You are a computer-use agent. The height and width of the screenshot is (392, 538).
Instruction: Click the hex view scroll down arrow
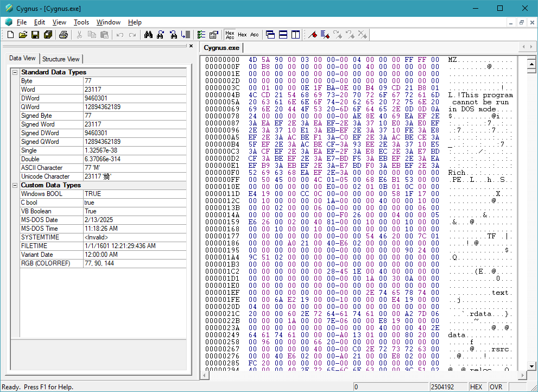coord(531,366)
